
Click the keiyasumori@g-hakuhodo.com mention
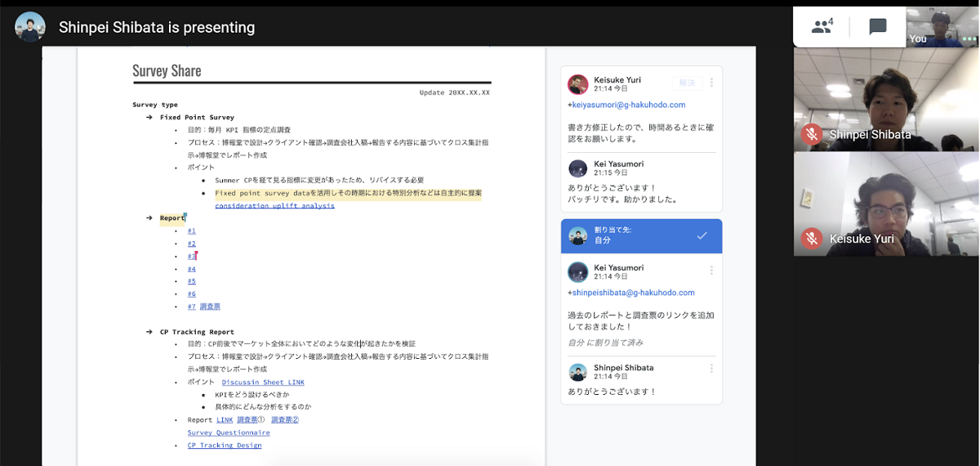627,105
